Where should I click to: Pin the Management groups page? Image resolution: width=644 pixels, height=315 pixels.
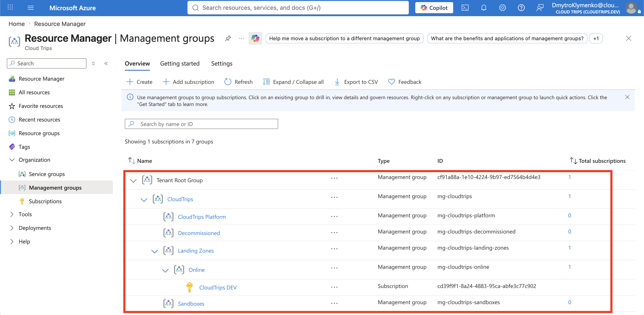tap(228, 38)
